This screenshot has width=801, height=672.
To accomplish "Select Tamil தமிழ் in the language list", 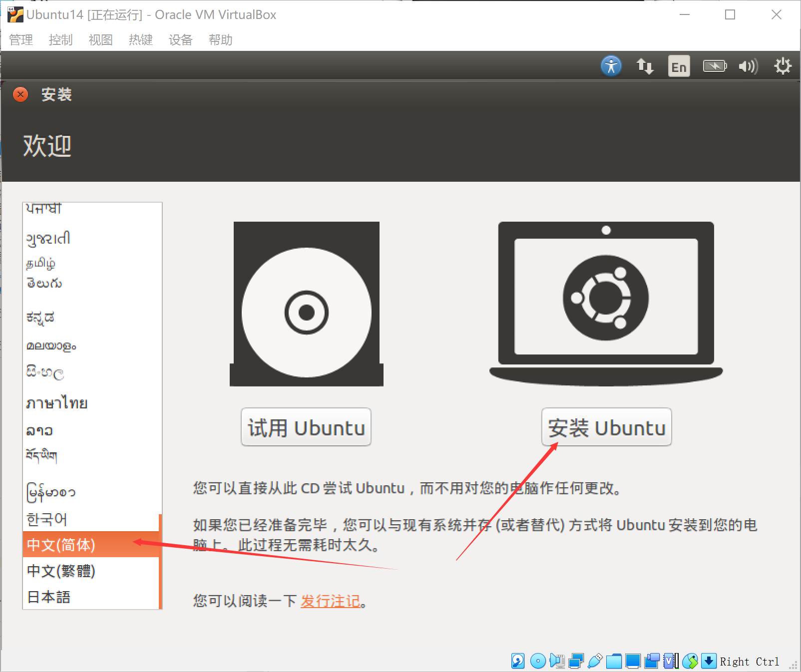I will coord(91,263).
